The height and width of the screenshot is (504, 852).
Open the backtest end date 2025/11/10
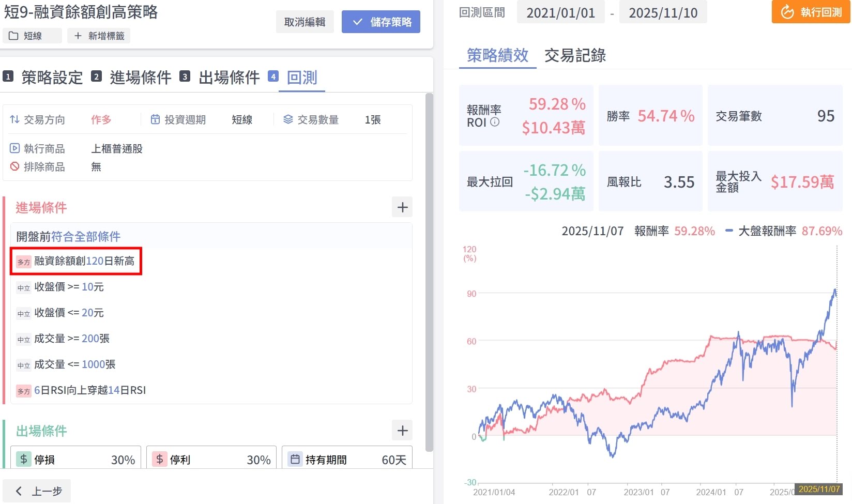tap(663, 13)
